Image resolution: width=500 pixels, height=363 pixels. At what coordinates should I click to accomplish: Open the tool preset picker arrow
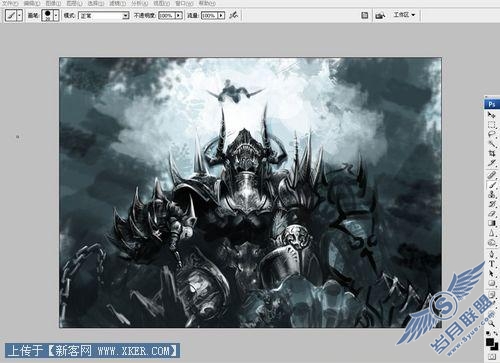[x=19, y=15]
